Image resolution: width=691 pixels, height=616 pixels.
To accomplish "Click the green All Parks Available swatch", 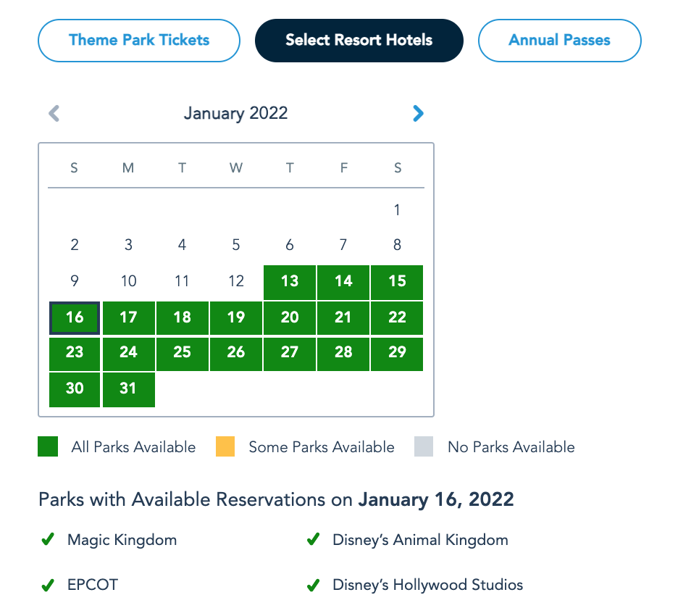I will click(48, 447).
